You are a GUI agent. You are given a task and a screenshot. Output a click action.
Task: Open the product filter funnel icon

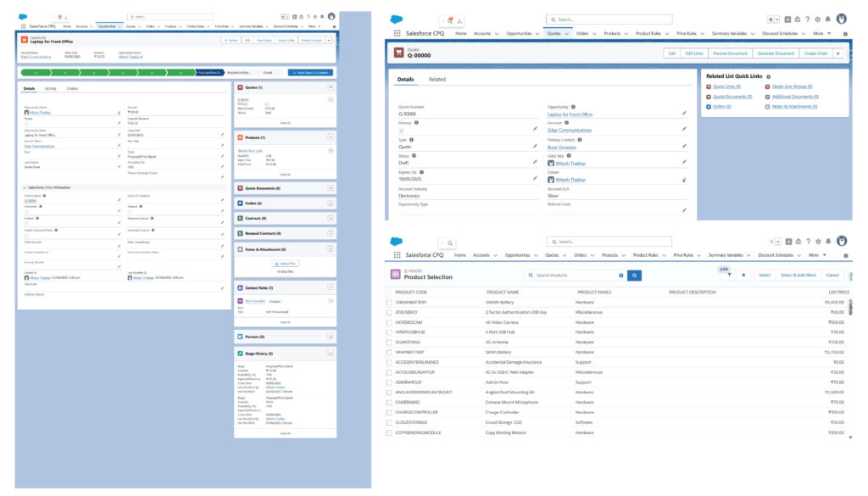(729, 275)
